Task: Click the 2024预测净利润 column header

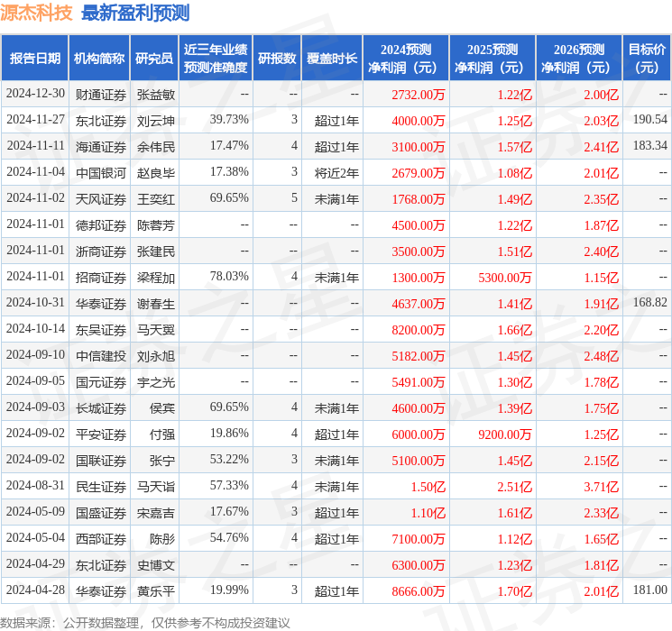Action: tap(406, 59)
